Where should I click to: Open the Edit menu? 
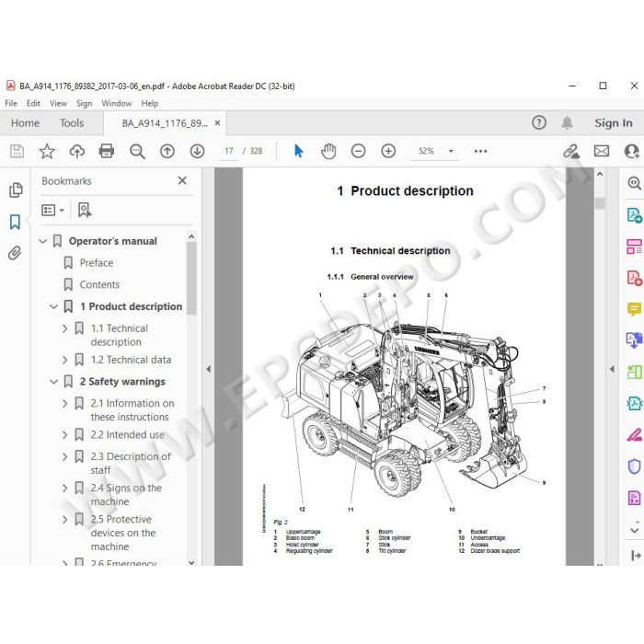pyautogui.click(x=33, y=103)
